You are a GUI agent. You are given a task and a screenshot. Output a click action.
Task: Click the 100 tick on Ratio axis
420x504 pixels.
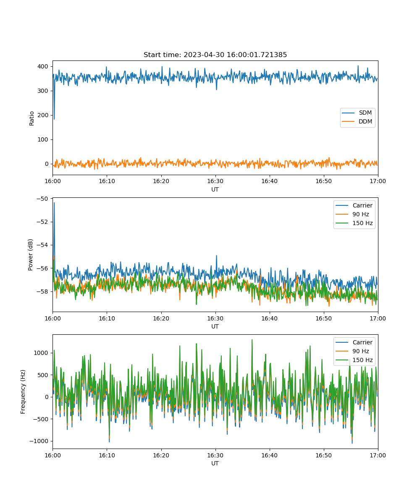pos(44,139)
